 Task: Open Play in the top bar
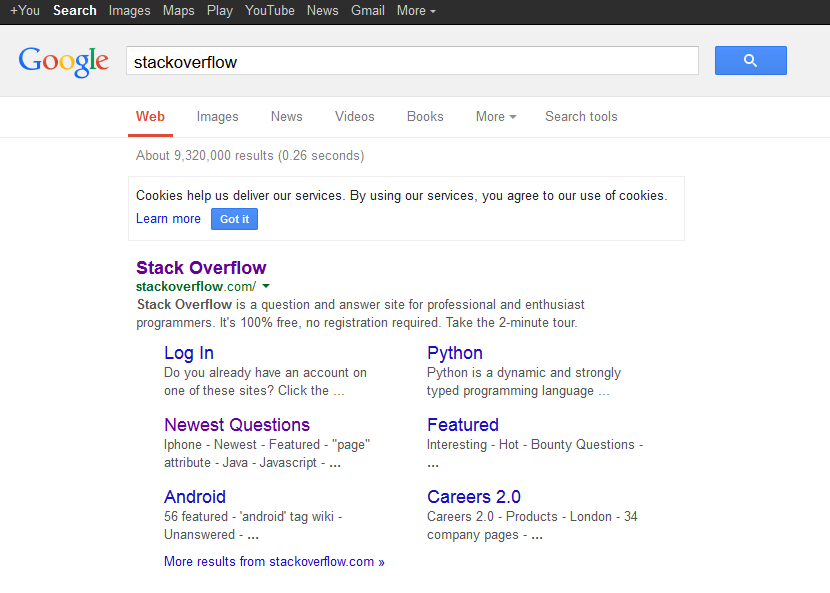click(x=220, y=11)
